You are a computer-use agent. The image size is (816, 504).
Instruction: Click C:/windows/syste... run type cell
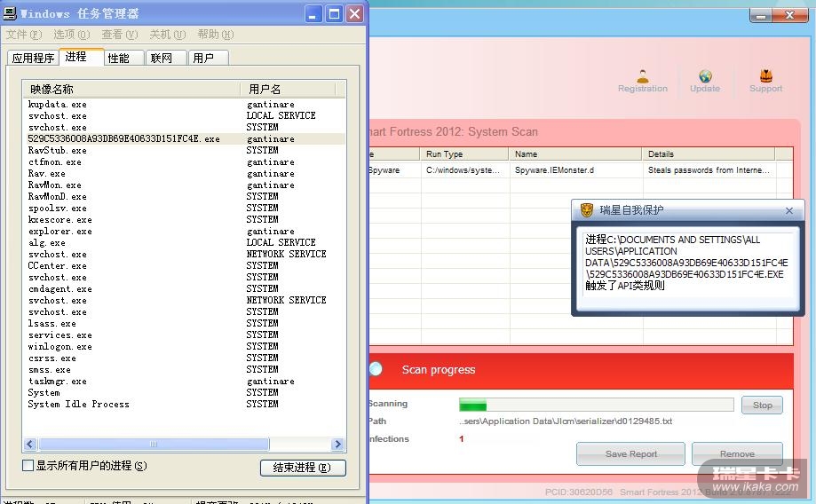(463, 170)
